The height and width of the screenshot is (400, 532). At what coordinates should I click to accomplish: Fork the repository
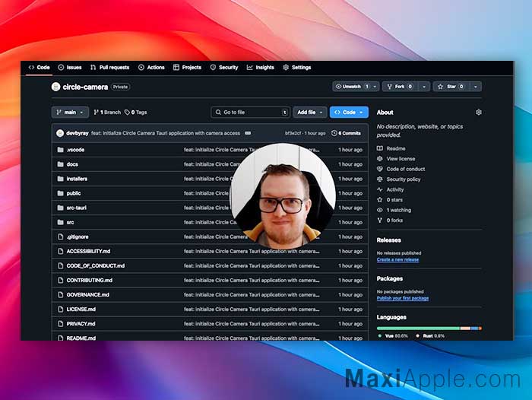point(400,87)
